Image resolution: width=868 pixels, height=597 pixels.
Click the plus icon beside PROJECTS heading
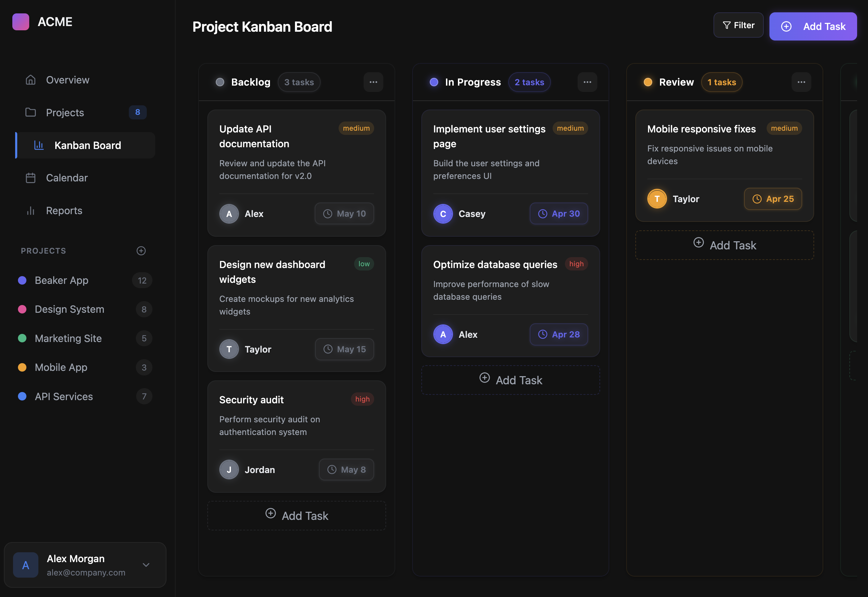[x=140, y=251]
